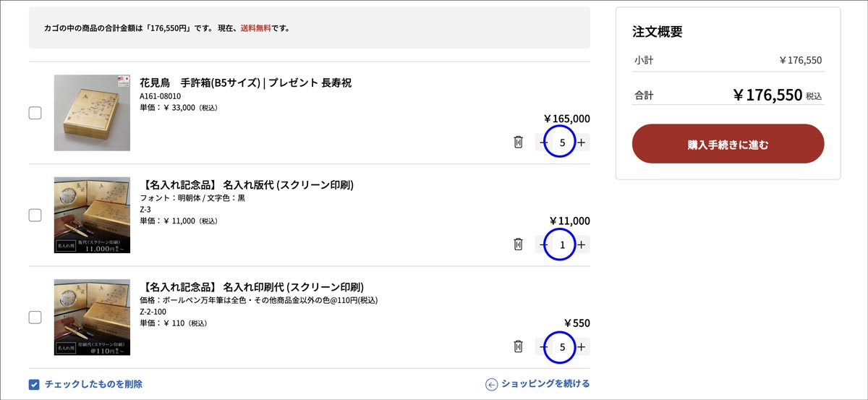
Task: Open the 送料無料 link in notice
Action: pyautogui.click(x=256, y=28)
